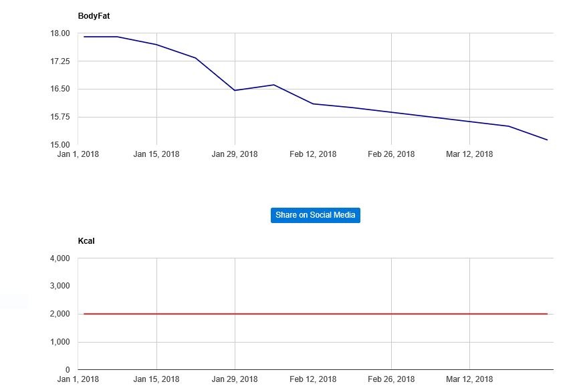Click the BodyFat line's small peak after Jan 29

(273, 85)
